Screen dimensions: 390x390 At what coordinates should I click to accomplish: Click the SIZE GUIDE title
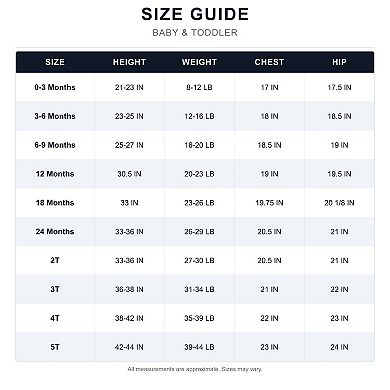(195, 14)
